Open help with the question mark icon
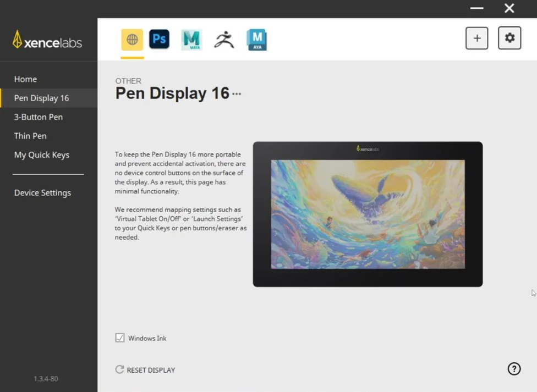The width and height of the screenshot is (537, 392). click(514, 369)
